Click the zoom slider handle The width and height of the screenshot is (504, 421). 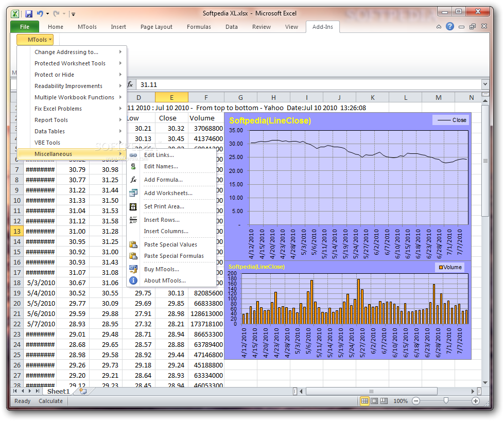click(446, 401)
